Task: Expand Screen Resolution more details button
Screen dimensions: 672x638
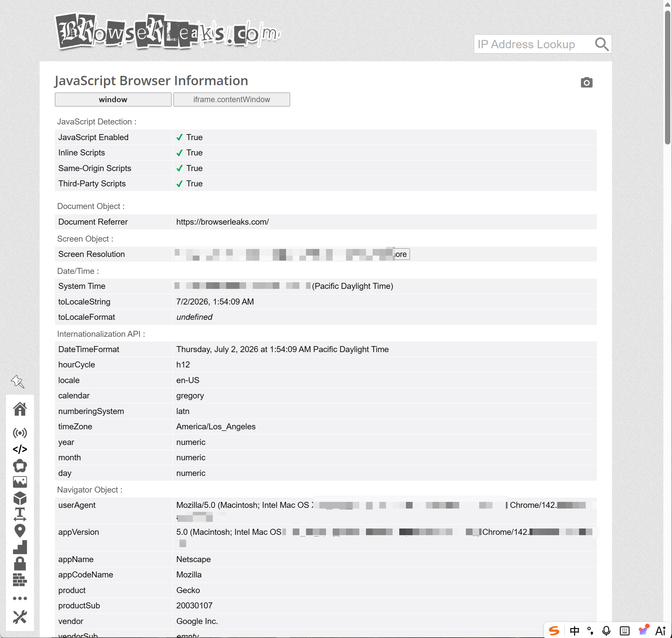Action: tap(402, 254)
